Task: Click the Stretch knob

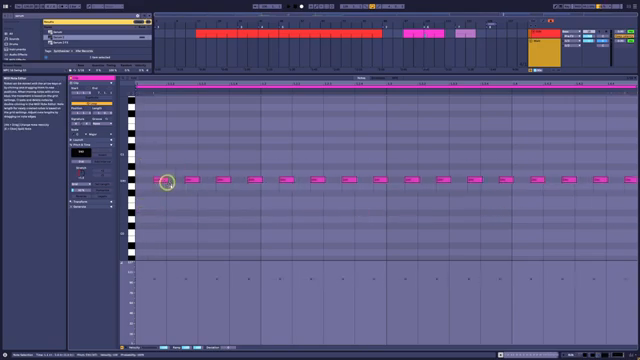Action: pyautogui.click(x=81, y=173)
